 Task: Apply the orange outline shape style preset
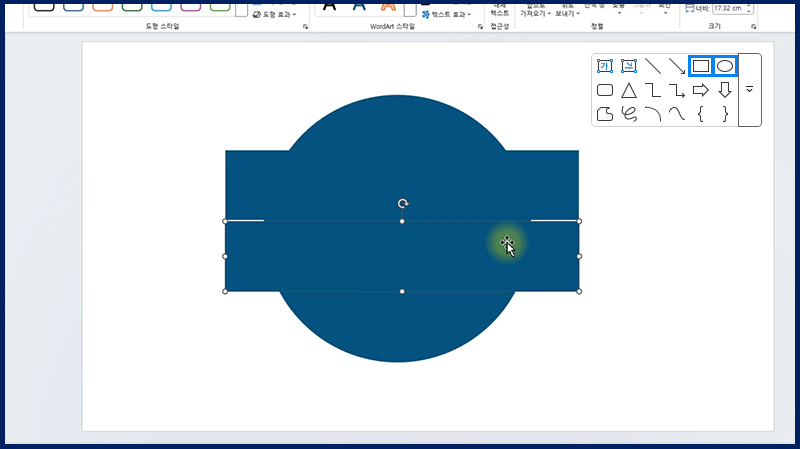[x=103, y=6]
